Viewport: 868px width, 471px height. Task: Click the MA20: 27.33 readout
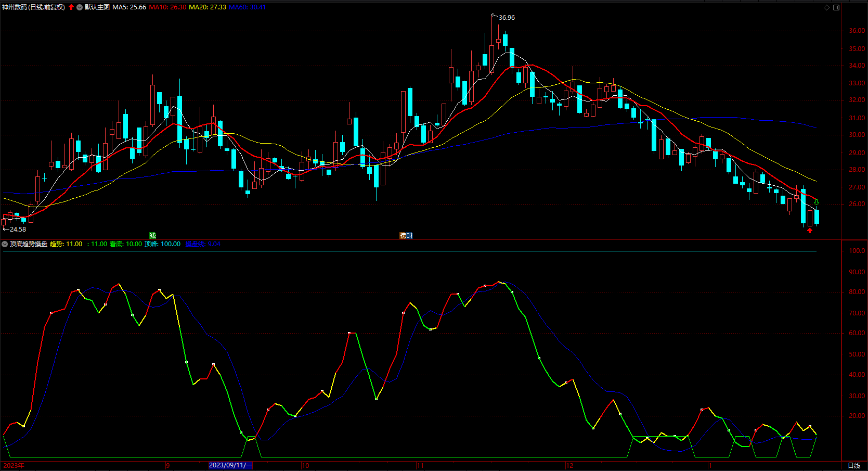(208, 7)
